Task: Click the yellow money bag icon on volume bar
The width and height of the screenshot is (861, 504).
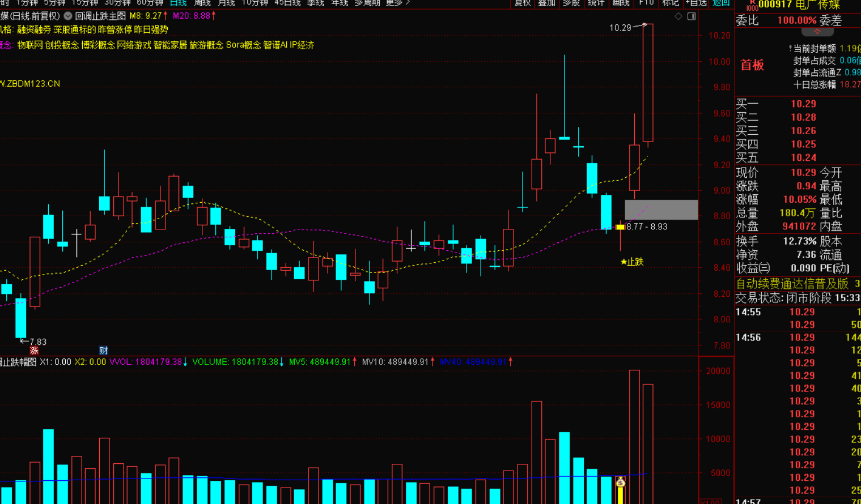Action: (x=620, y=482)
